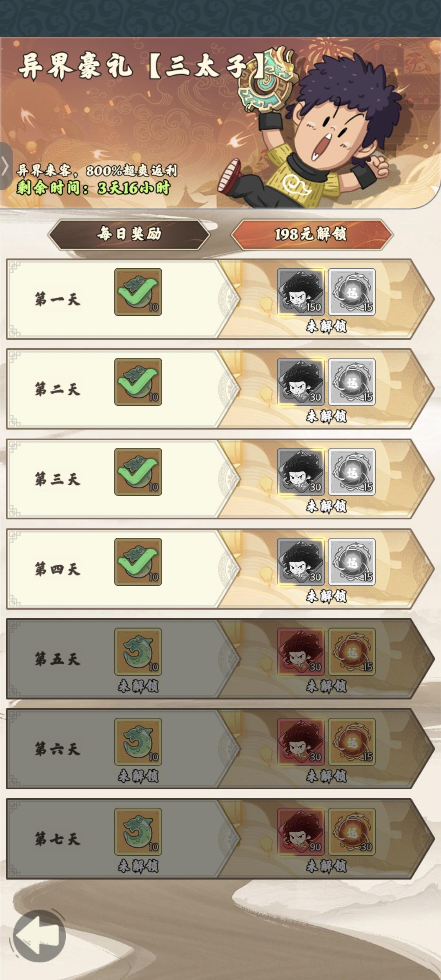Tap Day 7 character shard with 90

(x=301, y=831)
